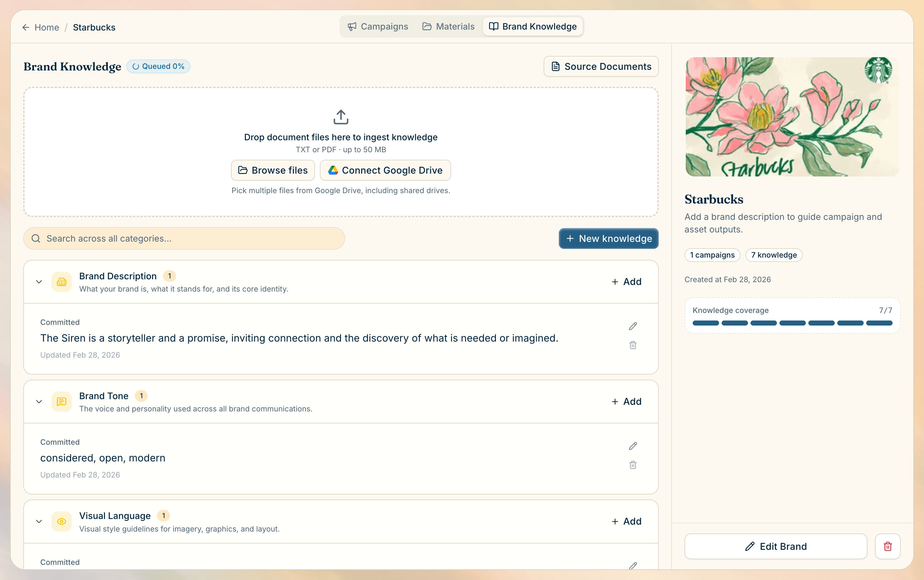Open the Campaigns tab
This screenshot has width=924, height=580.
377,26
